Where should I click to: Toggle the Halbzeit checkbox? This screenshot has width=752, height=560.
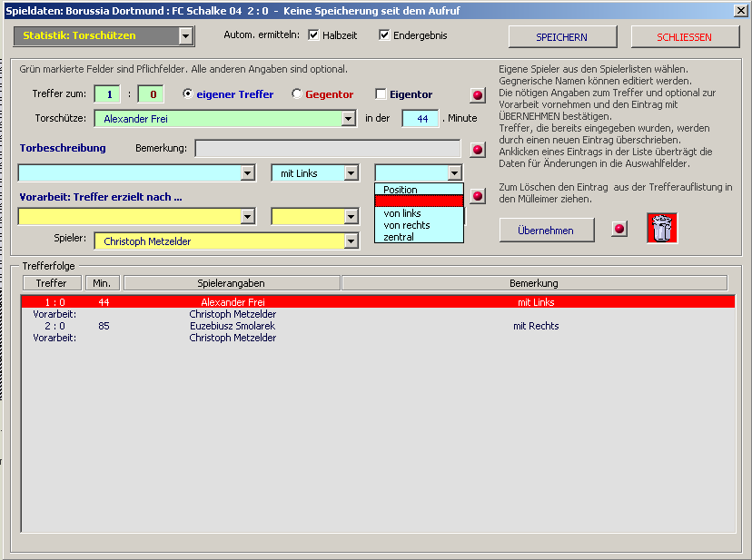coord(313,35)
